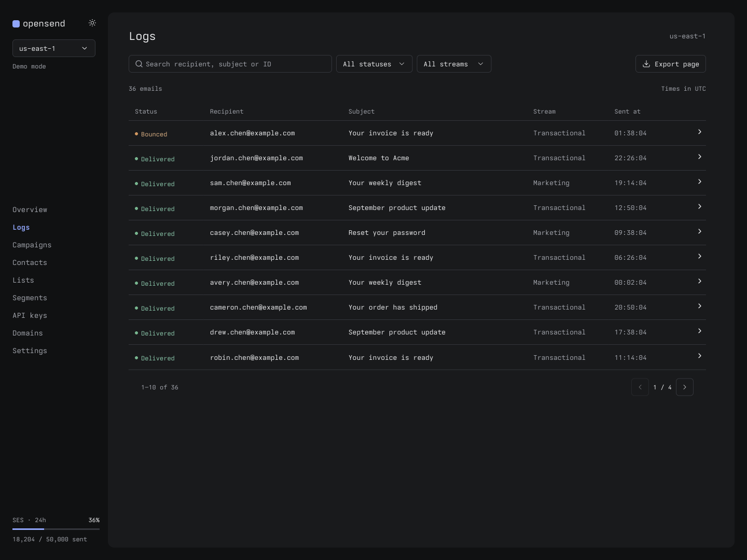This screenshot has width=747, height=560.
Task: Click Delivered status for jordan.chen@example.com
Action: tap(155, 159)
